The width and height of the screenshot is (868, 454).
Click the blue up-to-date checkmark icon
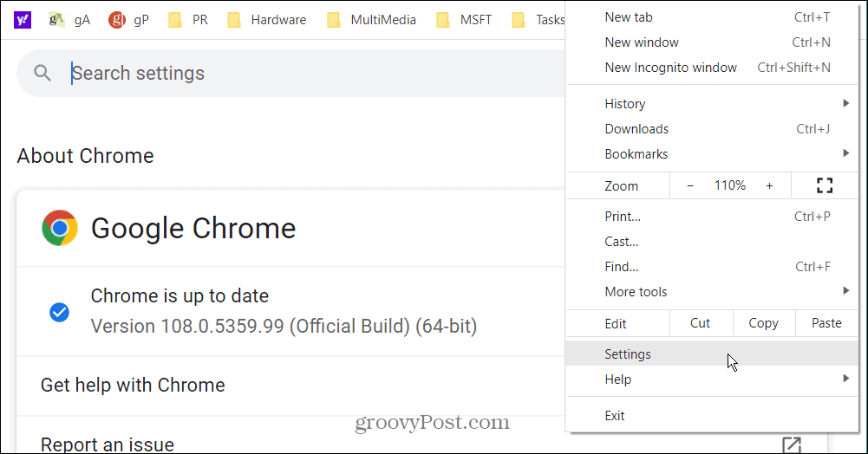(x=59, y=312)
